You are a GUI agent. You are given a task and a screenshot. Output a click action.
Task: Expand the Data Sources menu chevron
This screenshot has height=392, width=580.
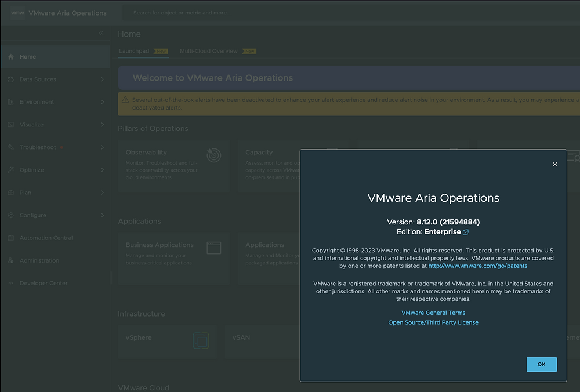pyautogui.click(x=102, y=79)
